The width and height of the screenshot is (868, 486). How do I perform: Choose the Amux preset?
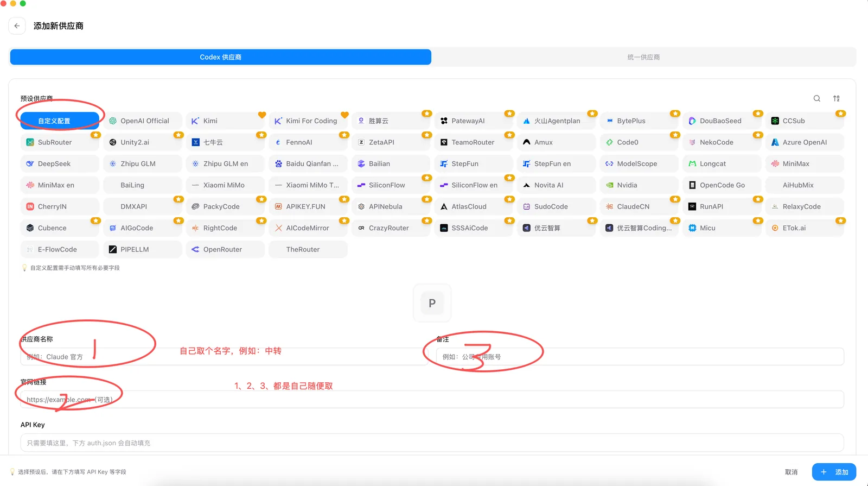click(556, 142)
